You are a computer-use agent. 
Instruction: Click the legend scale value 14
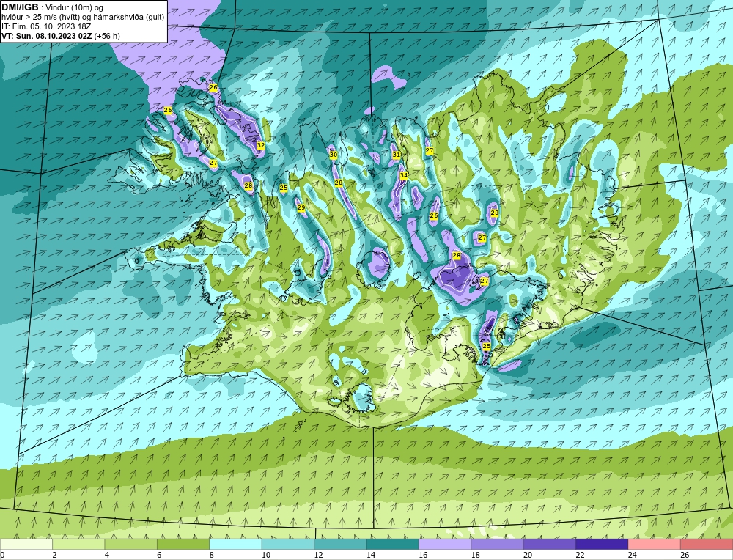[371, 555]
